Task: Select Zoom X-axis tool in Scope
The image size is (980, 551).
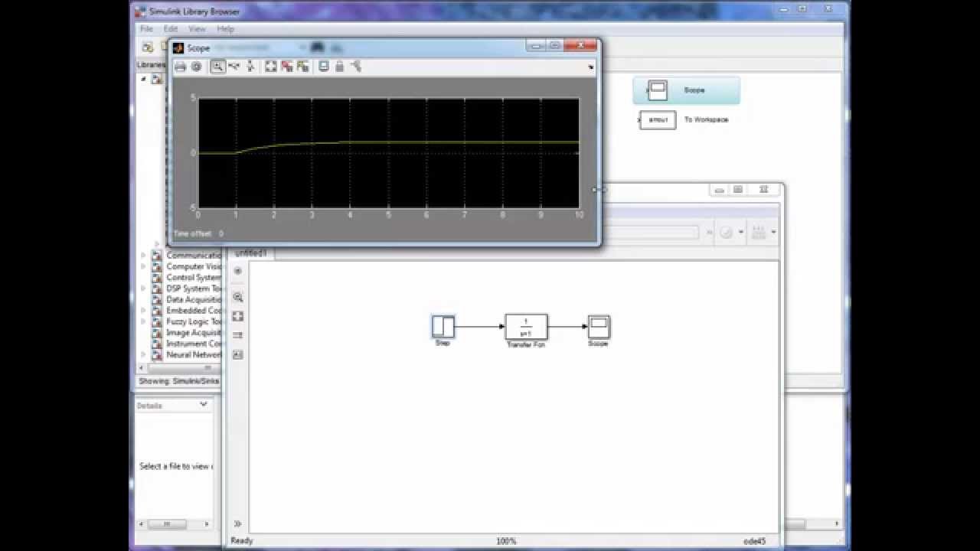Action: pyautogui.click(x=234, y=67)
